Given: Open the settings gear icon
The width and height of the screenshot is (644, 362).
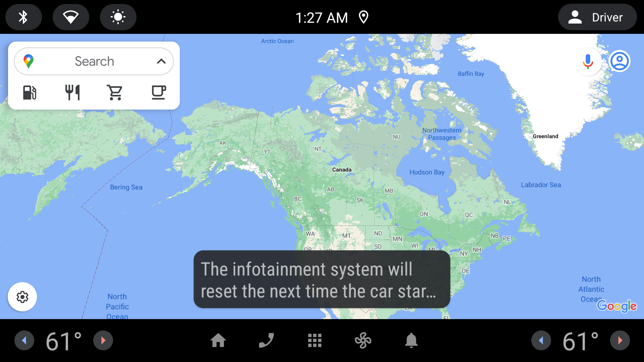Looking at the screenshot, I should (22, 297).
